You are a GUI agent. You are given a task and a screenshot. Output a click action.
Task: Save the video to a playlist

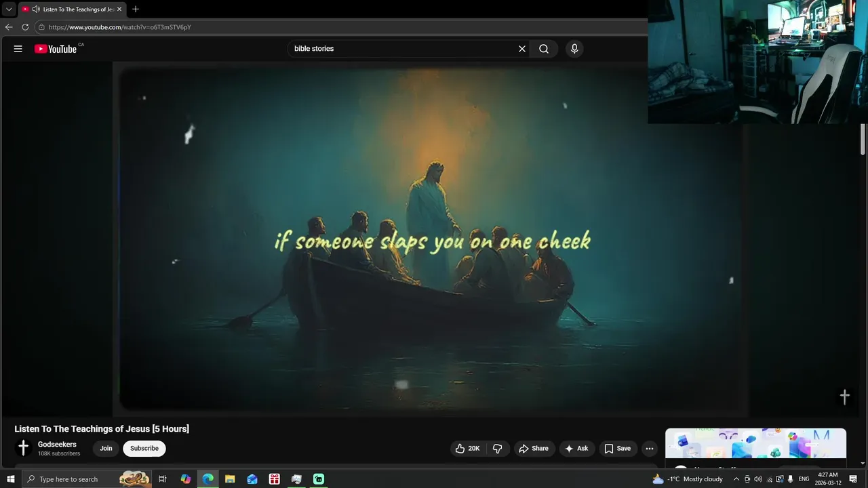618,449
